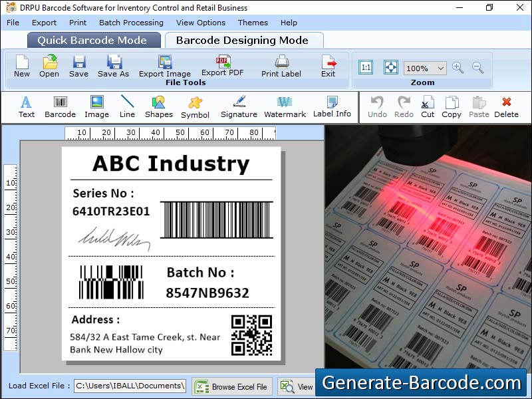
Task: Add a Symbol to the label
Action: click(195, 106)
